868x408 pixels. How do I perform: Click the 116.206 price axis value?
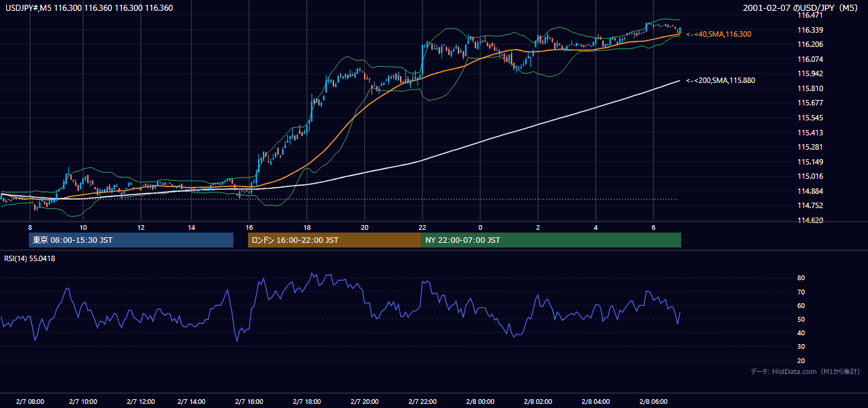coord(810,44)
